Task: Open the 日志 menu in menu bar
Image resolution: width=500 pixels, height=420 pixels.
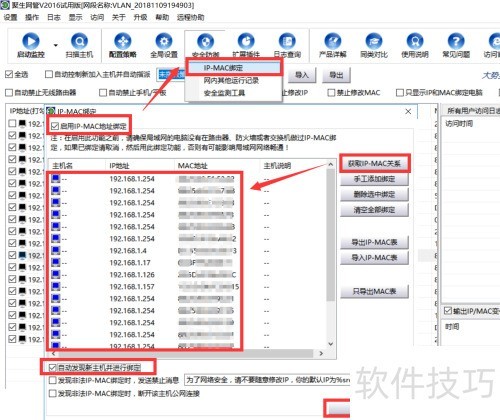Action: [x=54, y=17]
